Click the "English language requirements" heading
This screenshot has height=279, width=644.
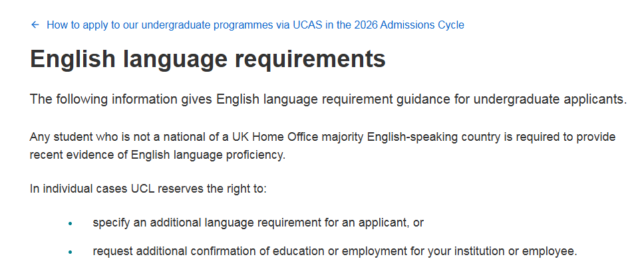tap(208, 59)
